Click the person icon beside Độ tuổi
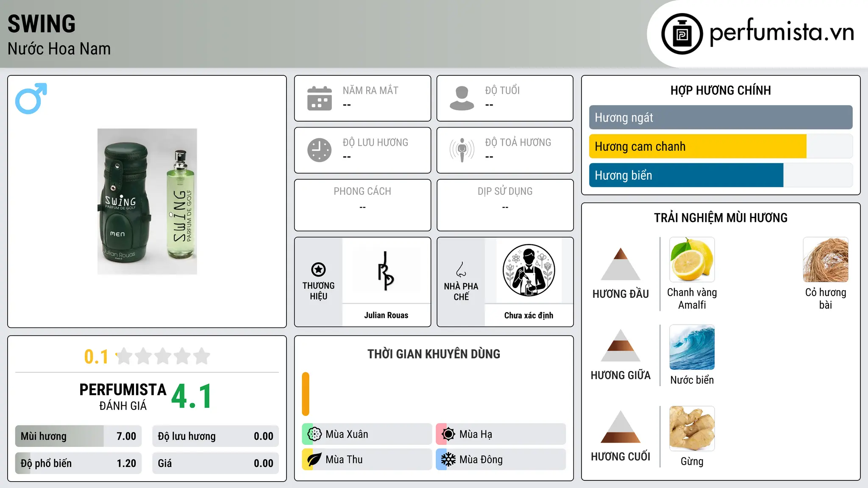 point(462,98)
